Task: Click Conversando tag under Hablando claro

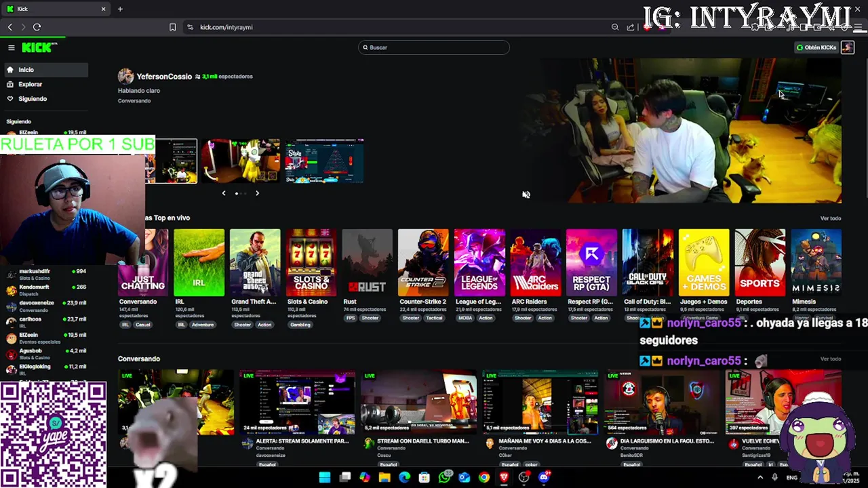Action: tap(134, 101)
